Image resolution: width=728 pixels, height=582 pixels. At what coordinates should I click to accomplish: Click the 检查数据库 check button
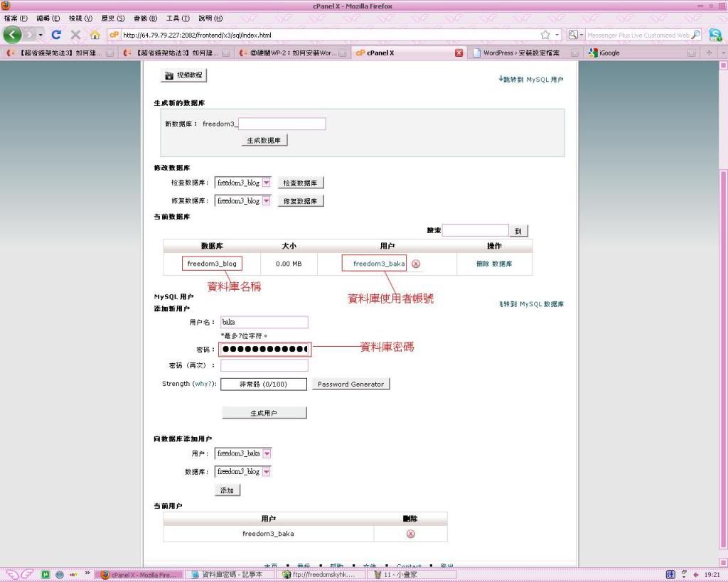coord(301,183)
